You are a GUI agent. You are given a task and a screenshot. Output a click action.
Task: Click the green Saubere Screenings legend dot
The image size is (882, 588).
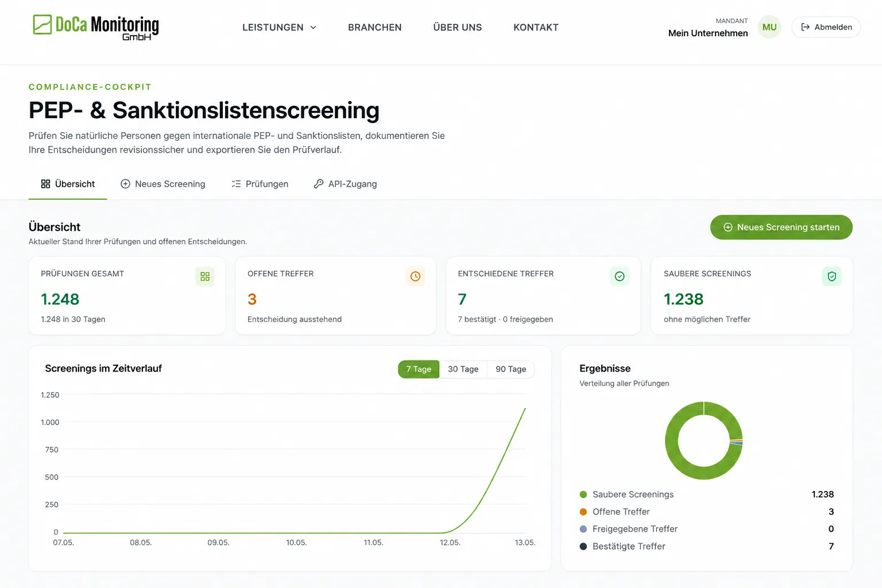583,494
